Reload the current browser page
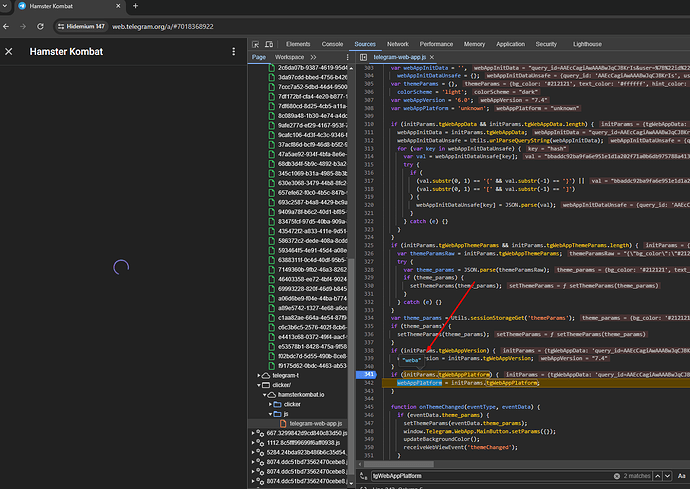Image resolution: width=690 pixels, height=489 pixels. pos(40,26)
